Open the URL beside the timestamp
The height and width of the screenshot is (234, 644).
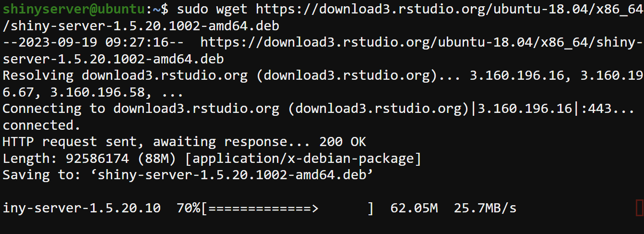[417, 42]
